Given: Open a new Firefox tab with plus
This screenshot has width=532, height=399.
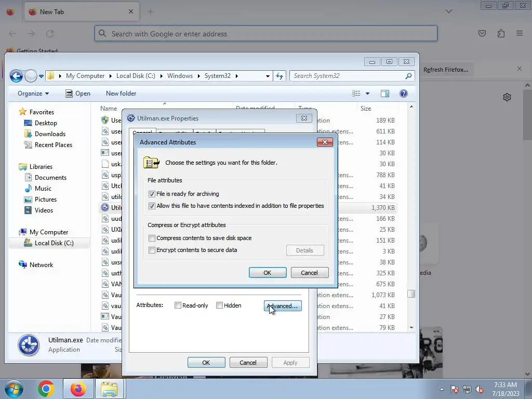Looking at the screenshot, I should [150, 12].
